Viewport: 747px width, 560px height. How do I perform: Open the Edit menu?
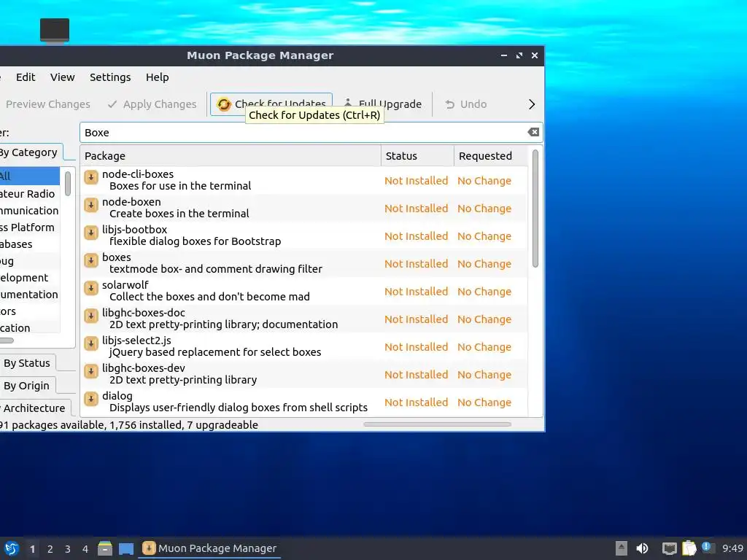[26, 77]
